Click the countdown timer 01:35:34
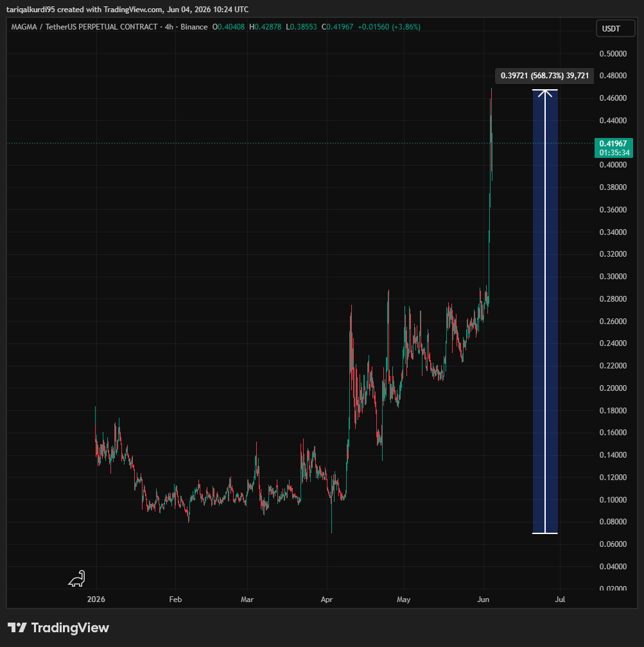 (x=614, y=153)
